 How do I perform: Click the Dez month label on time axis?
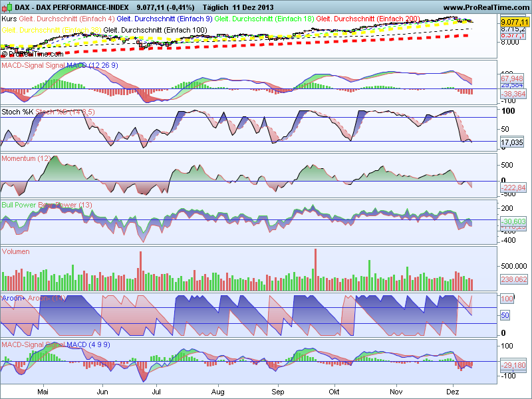[453, 392]
